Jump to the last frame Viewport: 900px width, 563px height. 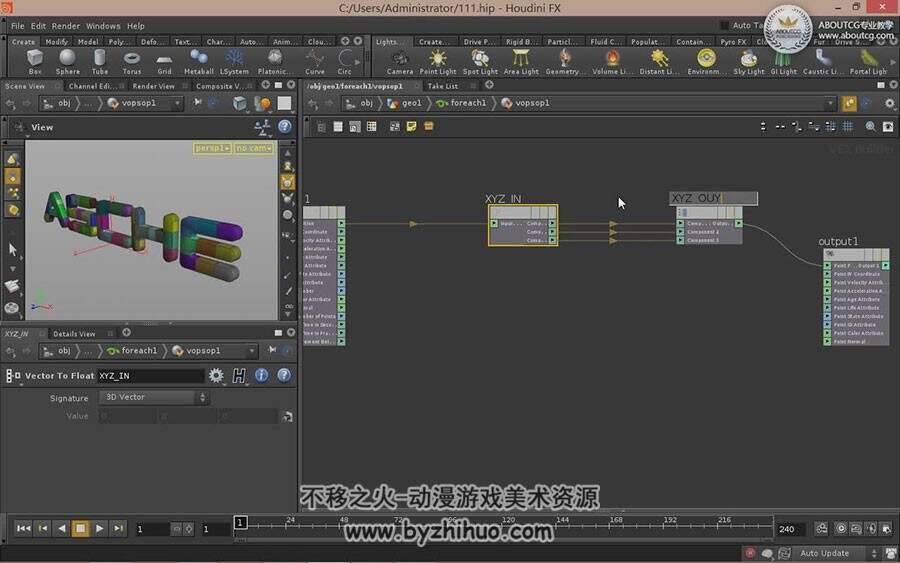[x=118, y=528]
